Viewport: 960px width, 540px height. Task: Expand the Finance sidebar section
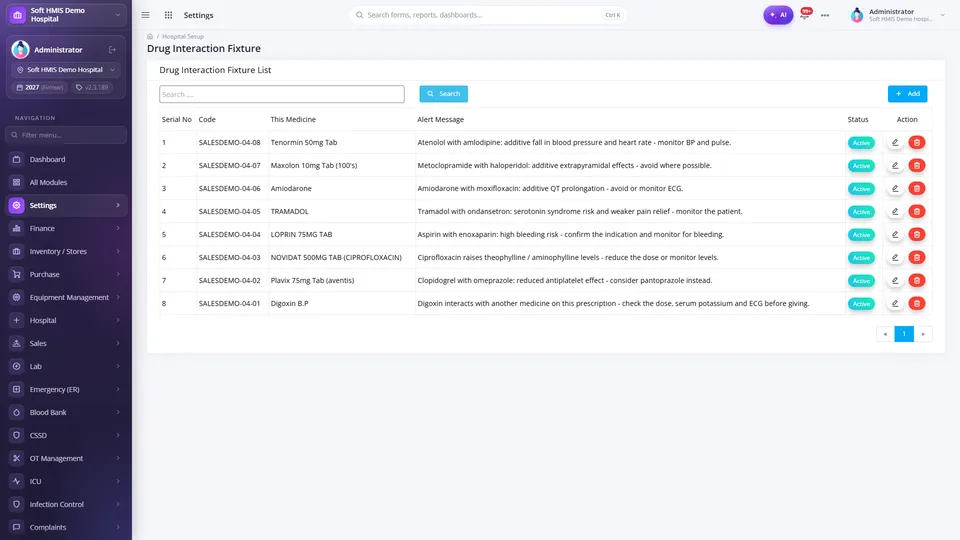click(x=66, y=228)
